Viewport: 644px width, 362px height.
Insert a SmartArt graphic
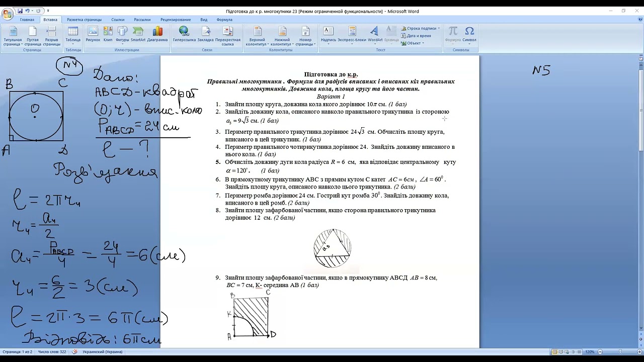(x=138, y=34)
